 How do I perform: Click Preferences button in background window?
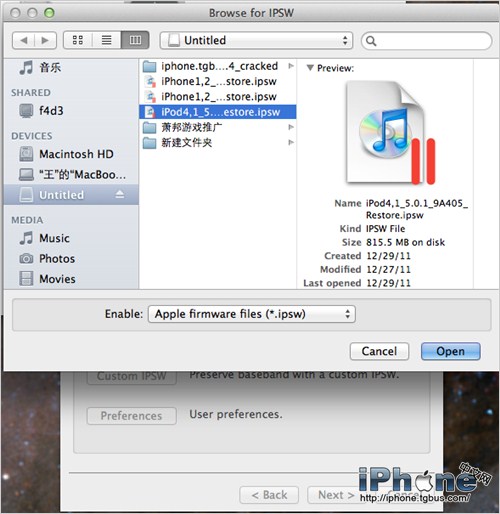(x=132, y=416)
